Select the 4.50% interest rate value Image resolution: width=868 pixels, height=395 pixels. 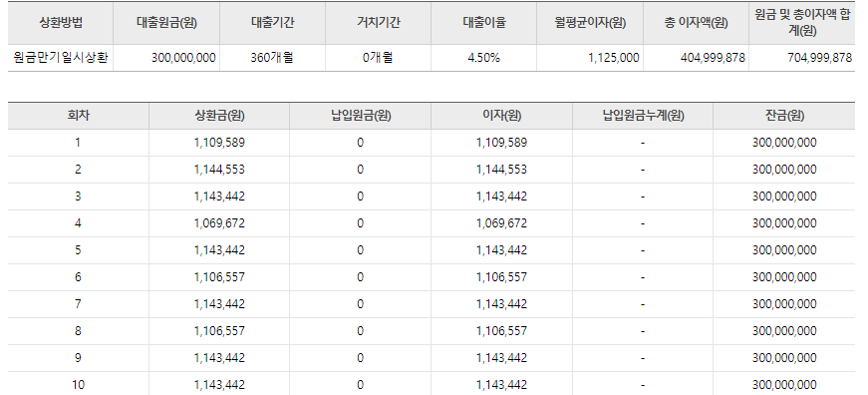[x=483, y=58]
